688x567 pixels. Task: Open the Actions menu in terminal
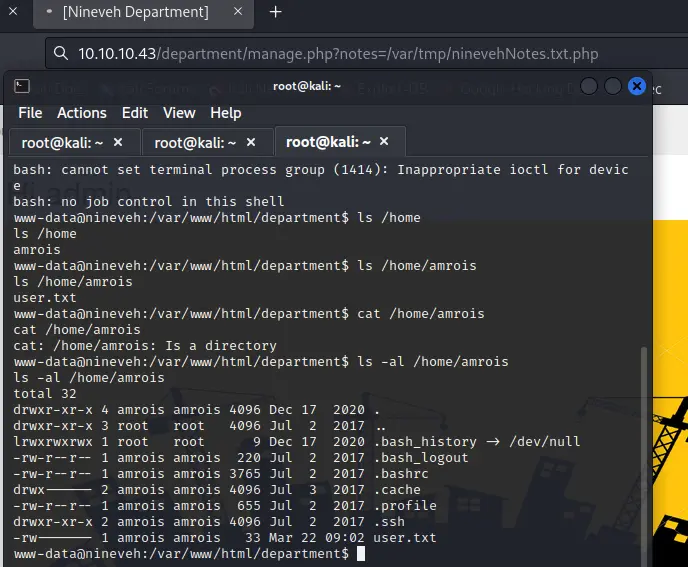[82, 113]
